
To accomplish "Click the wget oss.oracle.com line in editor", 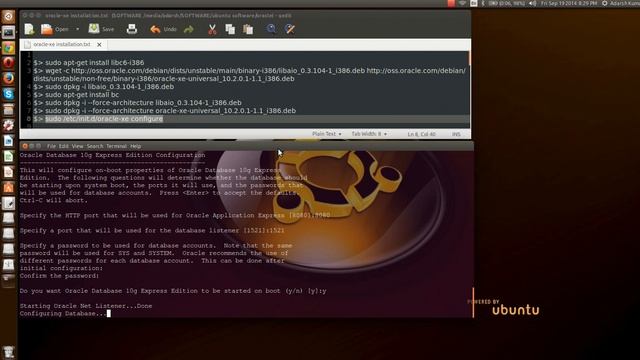I will 249,75.
